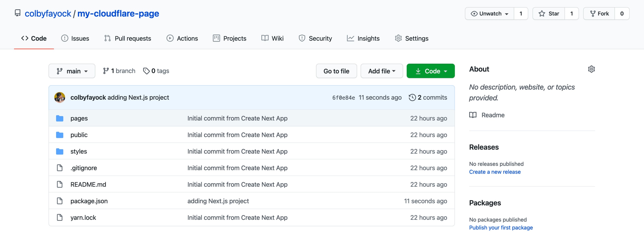The width and height of the screenshot is (644, 232).
Task: Open yarn.lock file
Action: click(x=83, y=217)
